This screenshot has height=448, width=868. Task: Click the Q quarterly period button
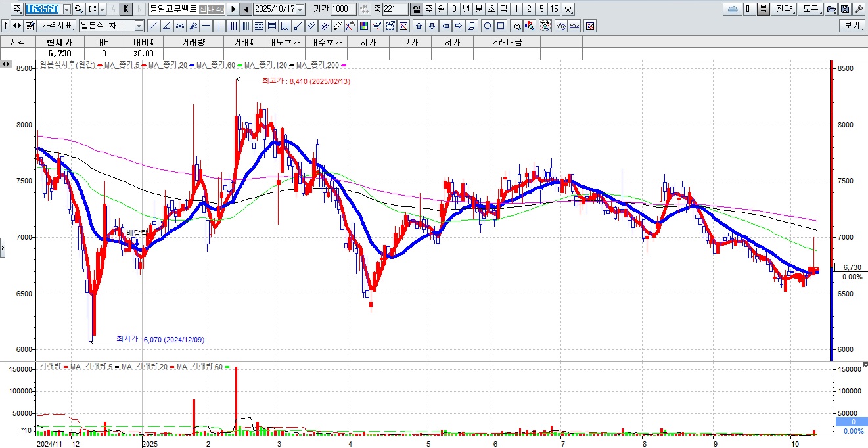coord(454,9)
